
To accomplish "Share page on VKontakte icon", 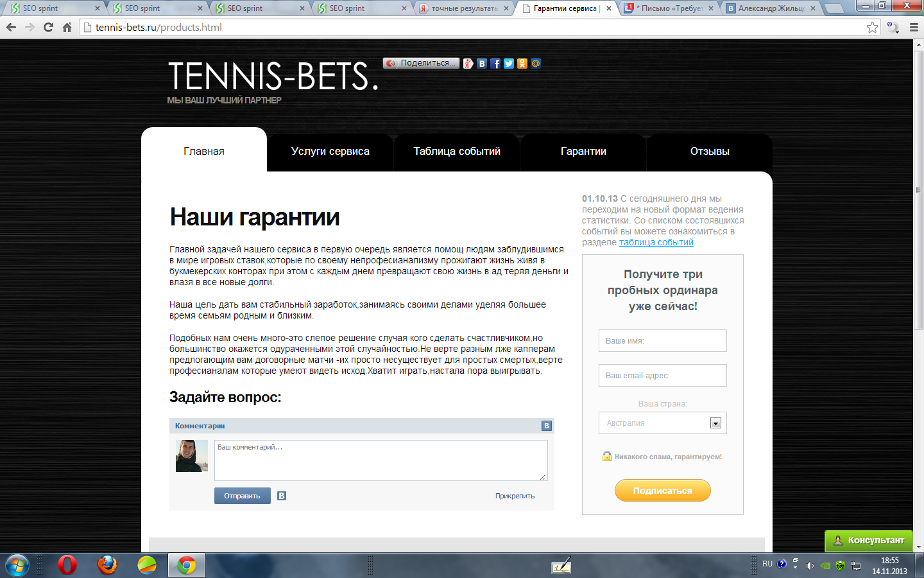I will pyautogui.click(x=482, y=64).
